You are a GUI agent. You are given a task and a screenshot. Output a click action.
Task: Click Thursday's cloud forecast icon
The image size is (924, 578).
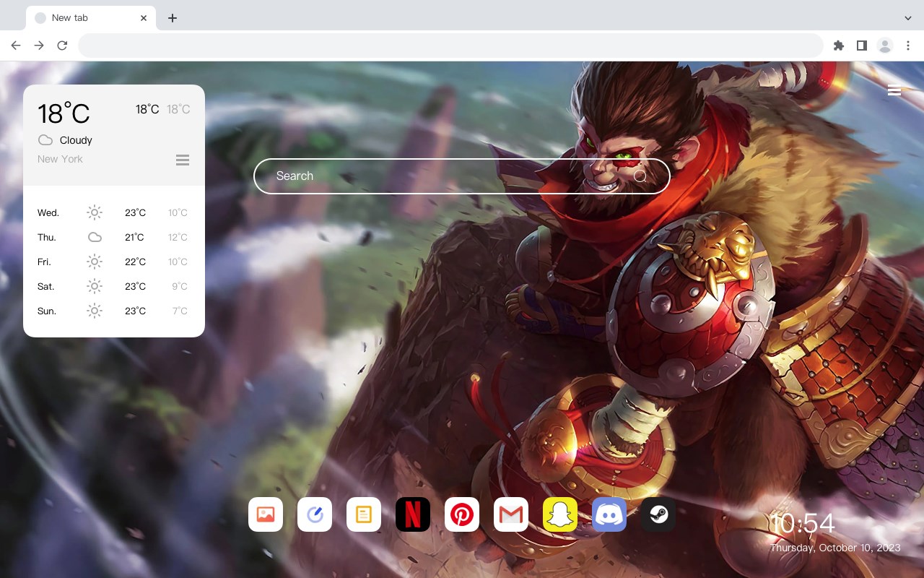pos(95,237)
